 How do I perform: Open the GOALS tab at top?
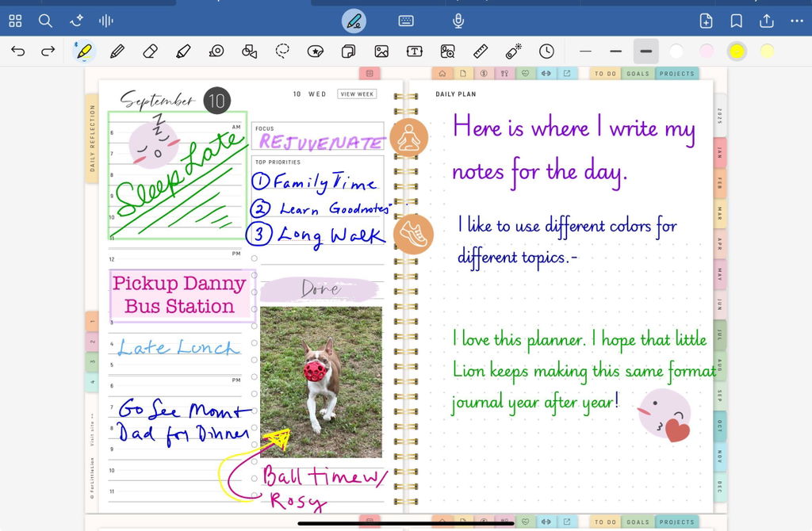[x=638, y=74]
